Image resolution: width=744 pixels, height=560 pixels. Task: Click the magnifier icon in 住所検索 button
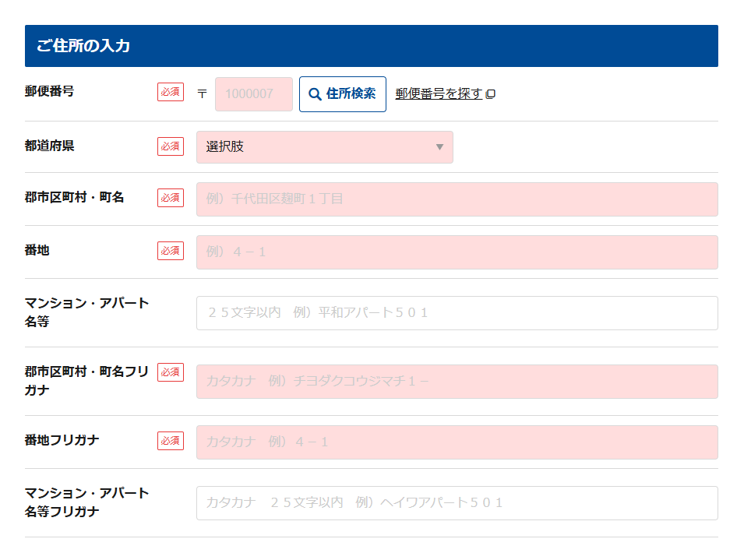tap(315, 94)
